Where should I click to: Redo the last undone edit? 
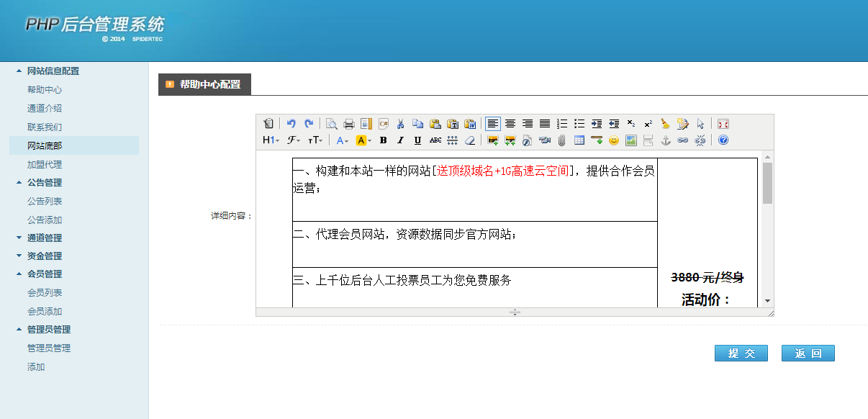pos(309,123)
